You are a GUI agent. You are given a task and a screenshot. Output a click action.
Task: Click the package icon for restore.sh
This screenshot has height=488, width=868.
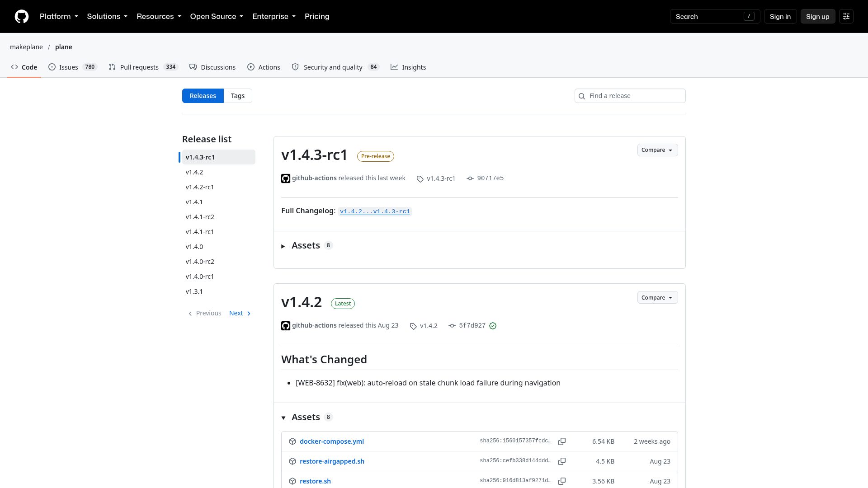pyautogui.click(x=292, y=481)
